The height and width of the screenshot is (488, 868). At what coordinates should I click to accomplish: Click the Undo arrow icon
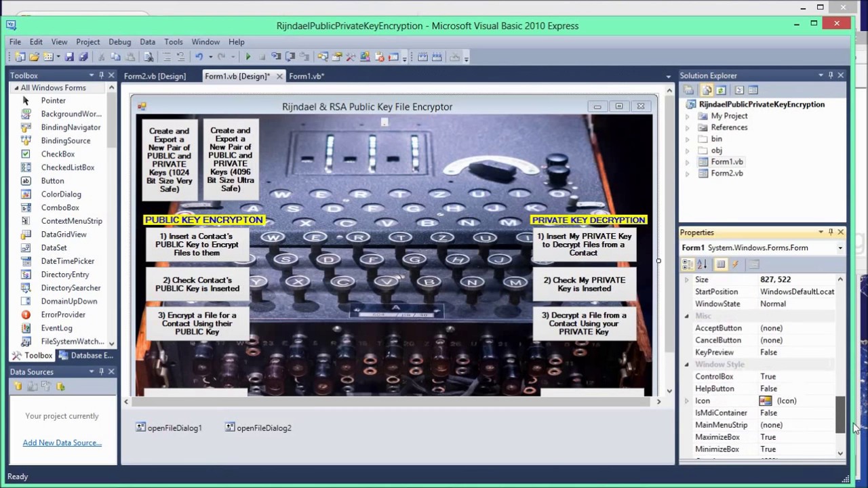[x=199, y=58]
